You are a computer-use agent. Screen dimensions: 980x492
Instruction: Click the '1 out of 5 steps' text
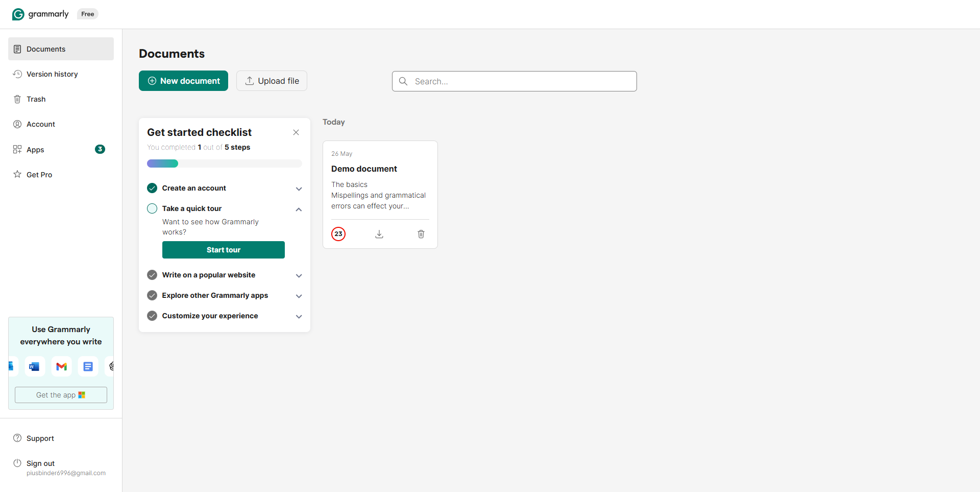[x=224, y=147]
